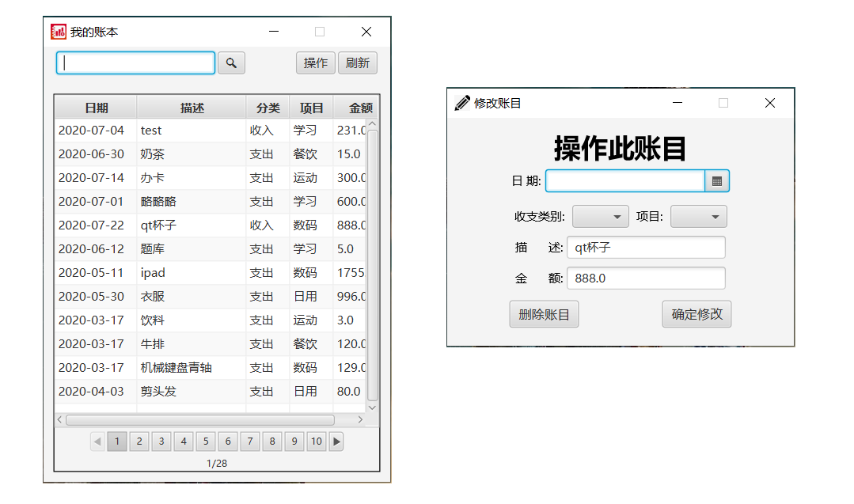Click the 确定修改 button
Viewport: 854px width, 504px height.
click(x=696, y=314)
